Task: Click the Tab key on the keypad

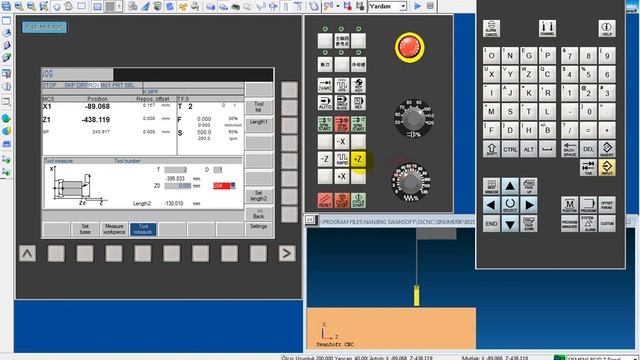Action: (x=588, y=168)
